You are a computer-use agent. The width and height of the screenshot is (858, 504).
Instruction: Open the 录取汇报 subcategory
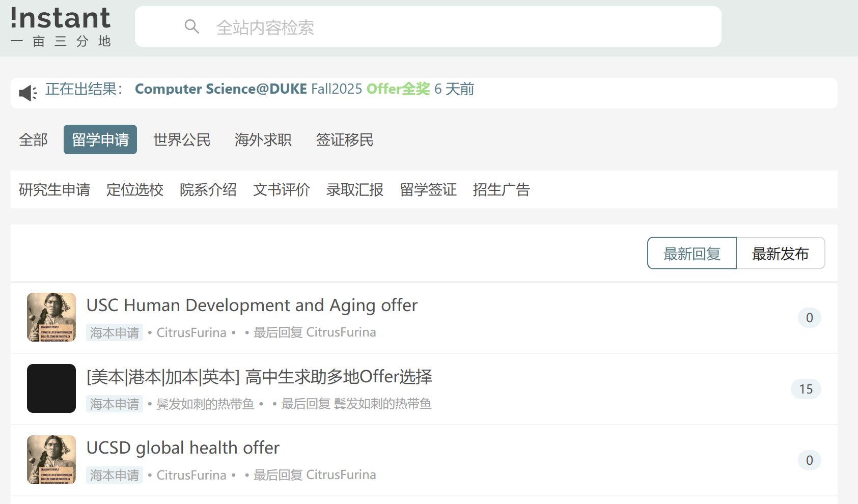pyautogui.click(x=355, y=189)
